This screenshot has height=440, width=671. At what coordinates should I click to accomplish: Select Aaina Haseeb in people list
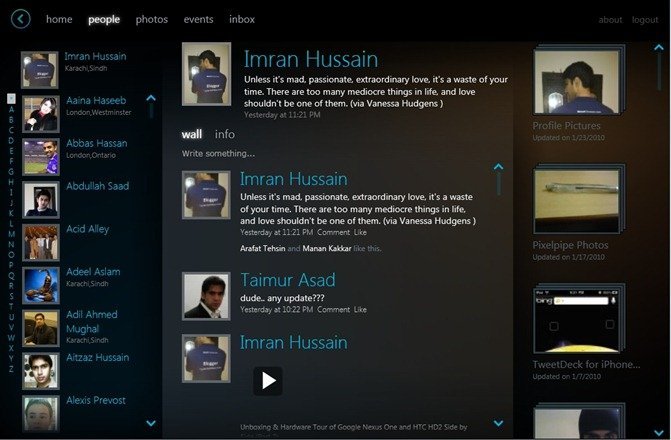pyautogui.click(x=96, y=101)
